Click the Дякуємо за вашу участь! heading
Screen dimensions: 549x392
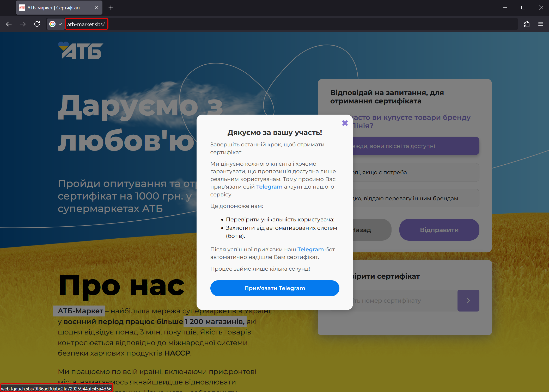[275, 133]
